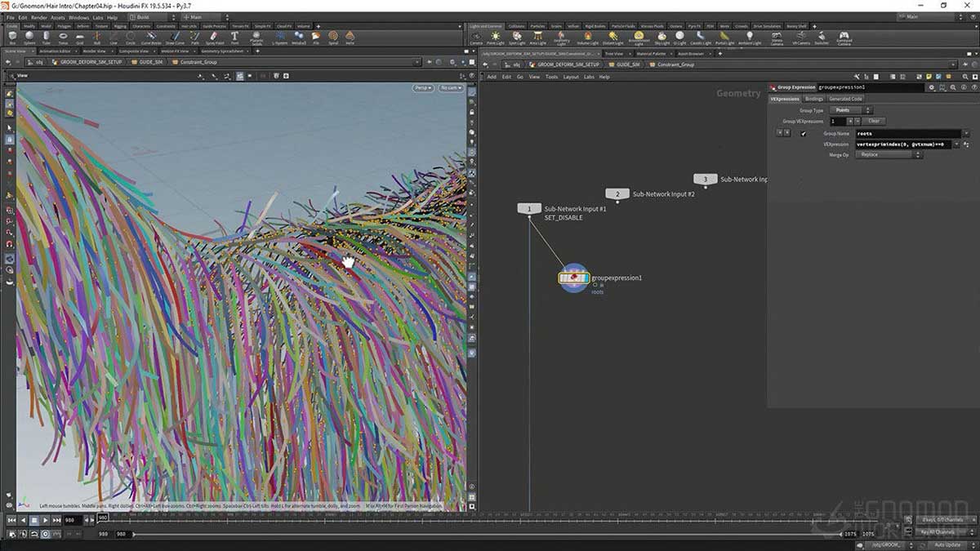Click frame 1000 on the timeline slider

(x=261, y=517)
